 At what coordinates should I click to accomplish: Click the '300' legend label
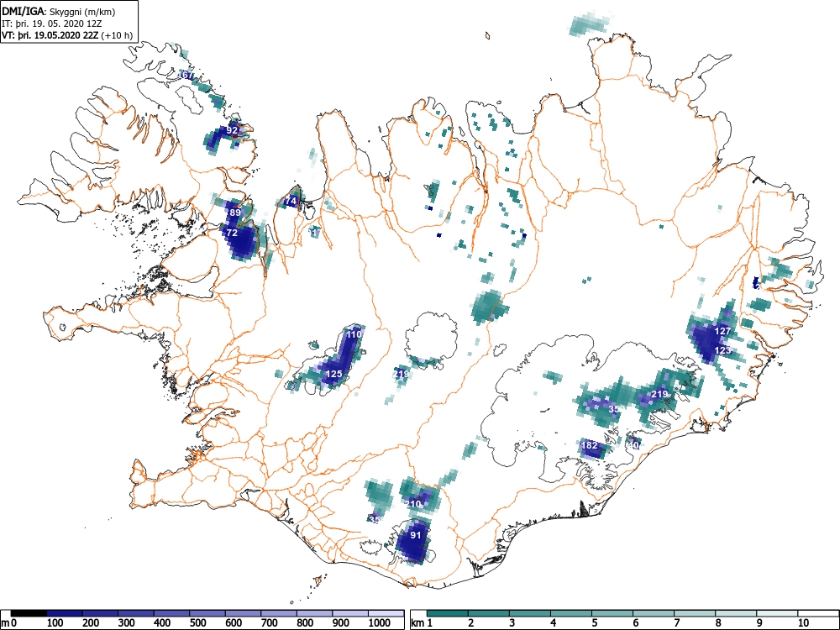pyautogui.click(x=127, y=622)
